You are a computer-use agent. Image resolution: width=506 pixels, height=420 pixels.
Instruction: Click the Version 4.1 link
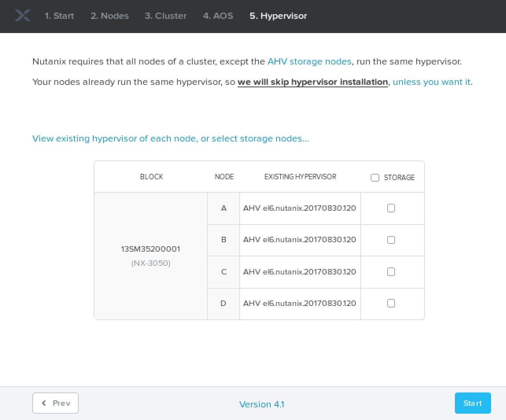tap(262, 404)
